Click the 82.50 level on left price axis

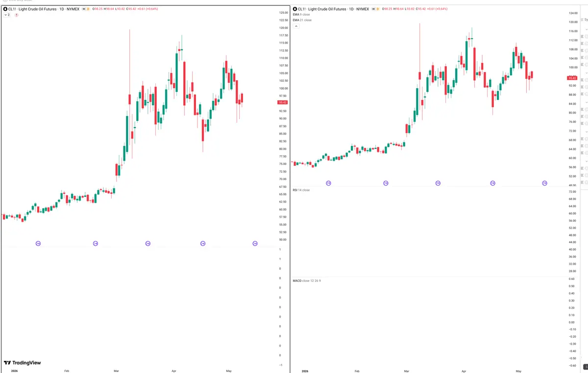(x=283, y=141)
